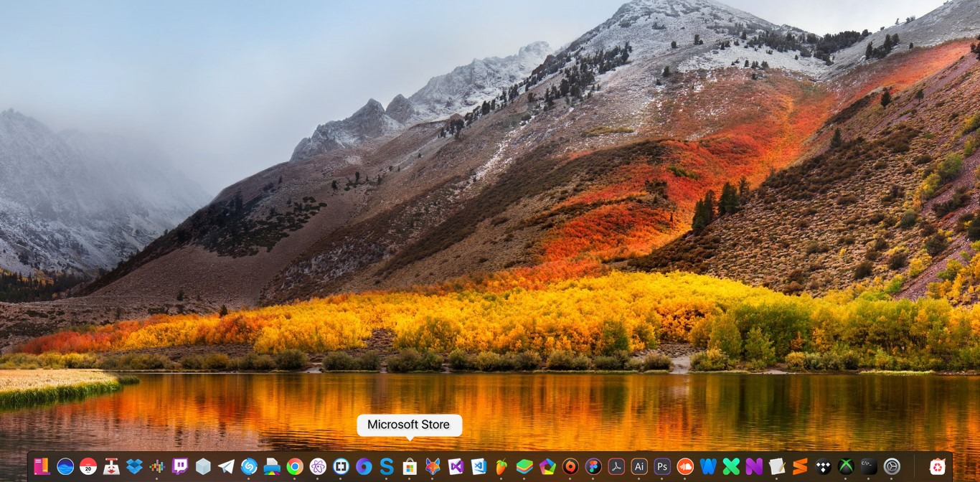
Task: Open the purple N notes icon
Action: click(754, 466)
